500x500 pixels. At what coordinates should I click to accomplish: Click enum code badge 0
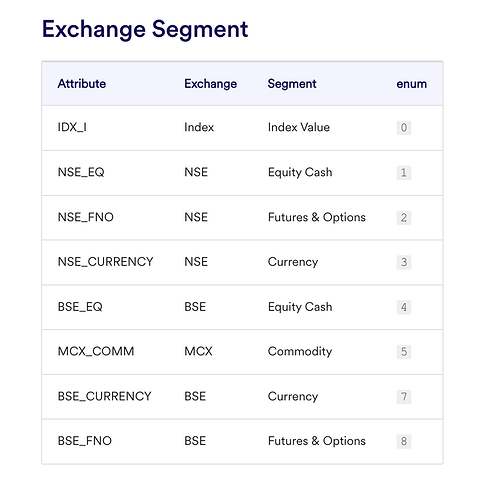coord(404,128)
